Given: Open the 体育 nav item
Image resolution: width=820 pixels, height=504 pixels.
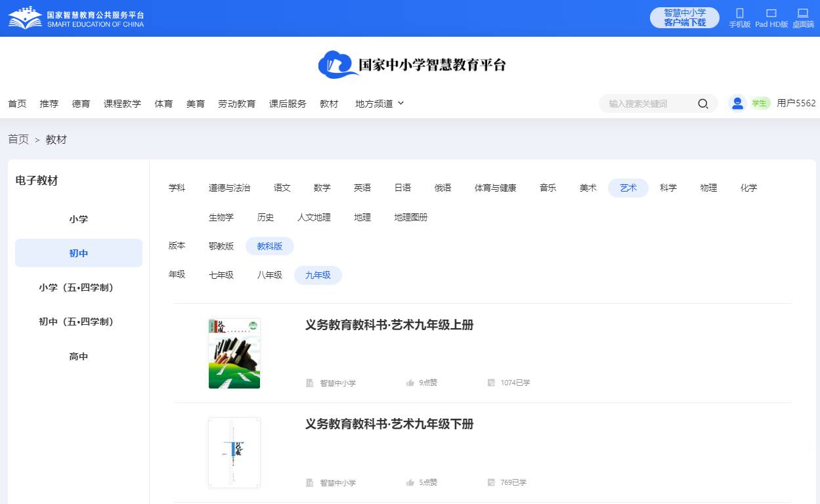Looking at the screenshot, I should [x=163, y=104].
